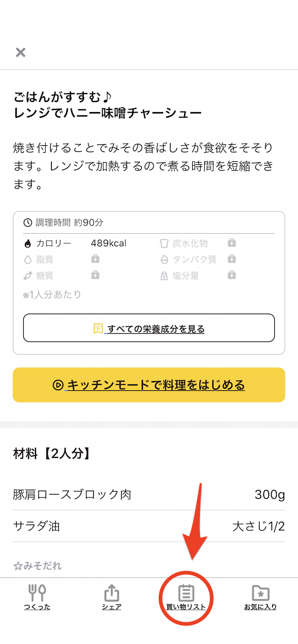Screen dimensions: 298x644
Task: Open the シェア share icon
Action: 112,593
